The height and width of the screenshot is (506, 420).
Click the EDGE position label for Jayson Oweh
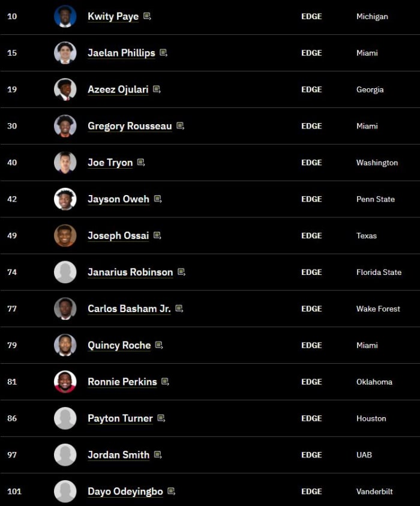coord(311,199)
